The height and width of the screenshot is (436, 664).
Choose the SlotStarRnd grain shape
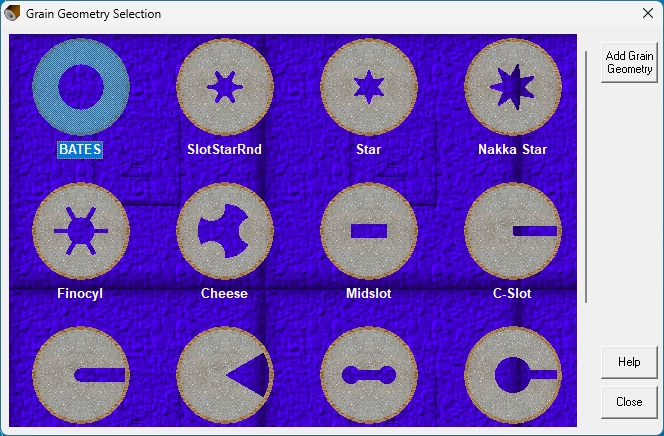(225, 87)
